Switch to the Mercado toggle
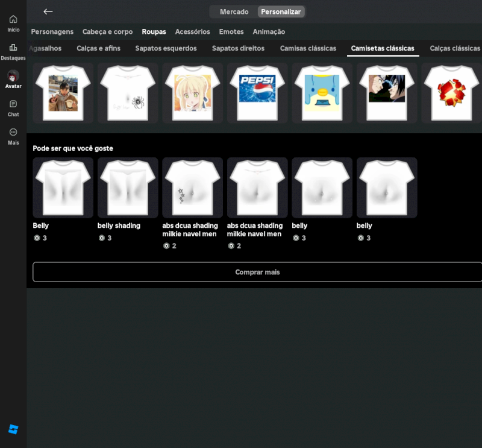The image size is (482, 448). pos(234,11)
